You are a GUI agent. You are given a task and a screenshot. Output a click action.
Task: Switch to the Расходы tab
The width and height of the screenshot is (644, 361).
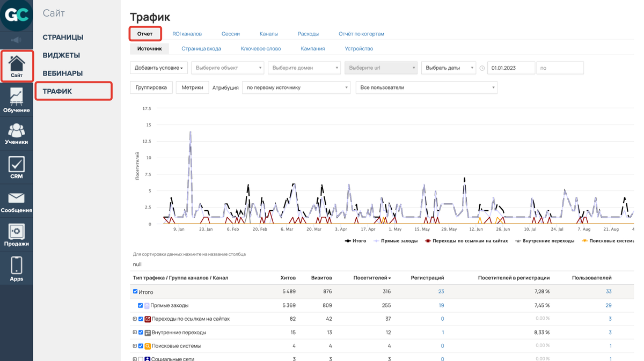[309, 34]
